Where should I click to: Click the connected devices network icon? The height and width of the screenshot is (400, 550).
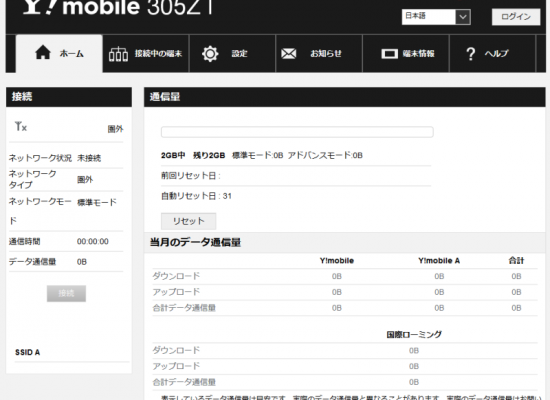click(118, 54)
